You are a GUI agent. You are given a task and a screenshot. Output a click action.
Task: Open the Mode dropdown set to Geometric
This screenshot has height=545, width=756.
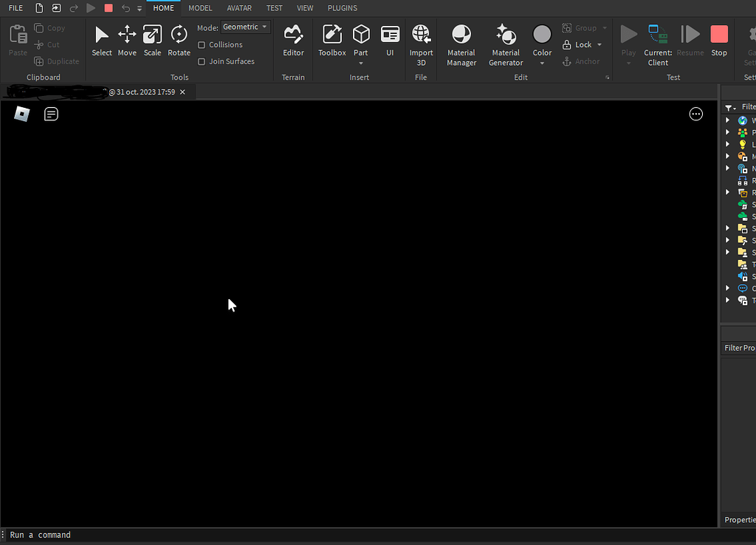244,27
